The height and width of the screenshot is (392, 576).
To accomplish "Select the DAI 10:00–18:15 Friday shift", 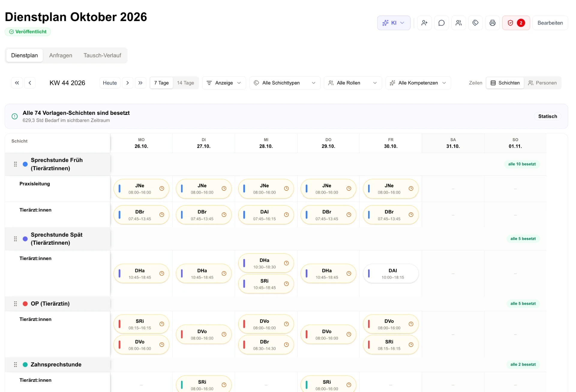I will pos(391,274).
